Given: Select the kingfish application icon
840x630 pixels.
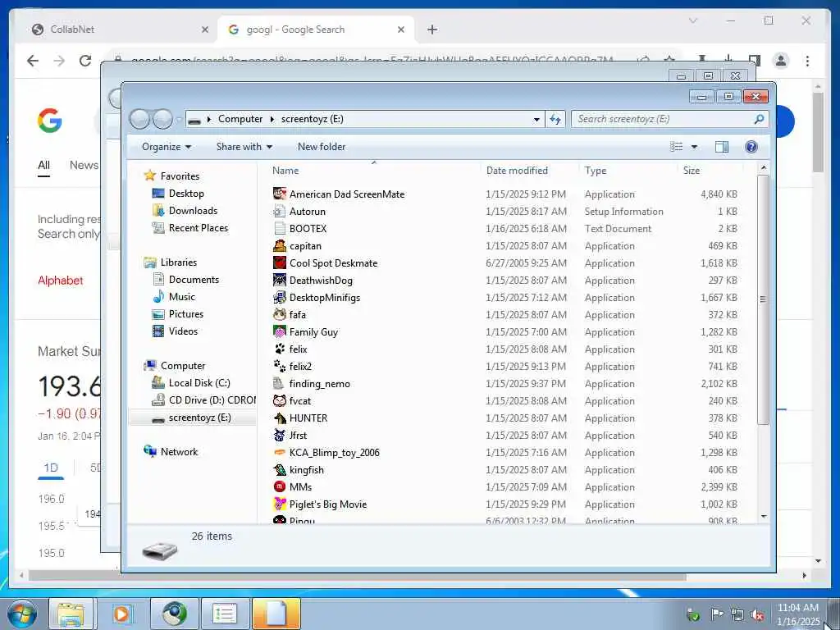Looking at the screenshot, I should click(x=279, y=470).
